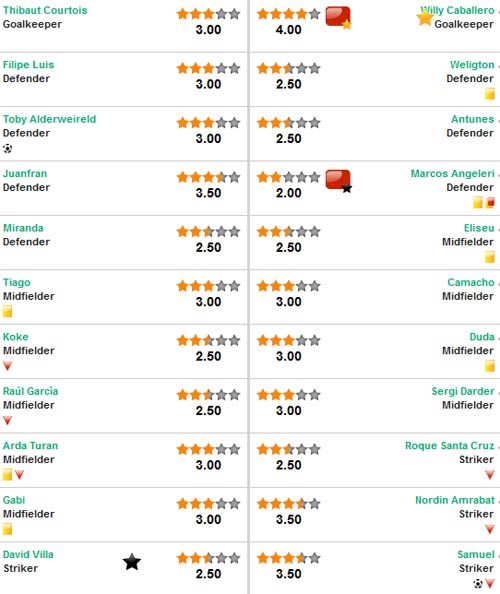Open the Roque Santa Cruz player link
This screenshot has height=594, width=500.
[450, 446]
